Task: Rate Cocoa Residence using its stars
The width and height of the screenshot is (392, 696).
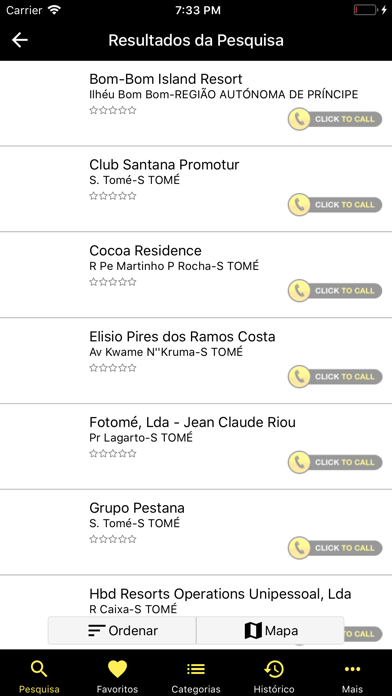Action: [x=113, y=282]
